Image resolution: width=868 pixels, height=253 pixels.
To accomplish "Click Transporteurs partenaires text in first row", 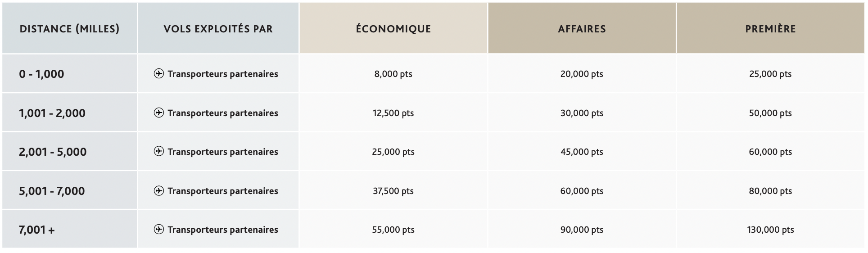I will click(x=223, y=74).
